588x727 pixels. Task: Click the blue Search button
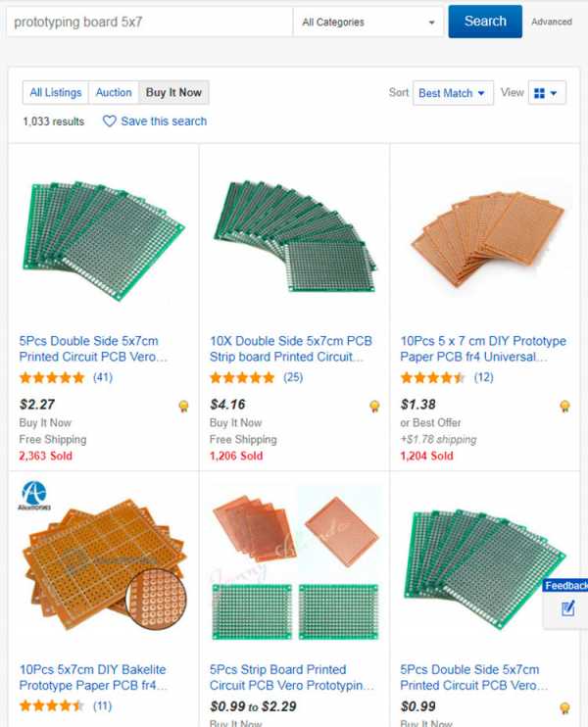[485, 22]
